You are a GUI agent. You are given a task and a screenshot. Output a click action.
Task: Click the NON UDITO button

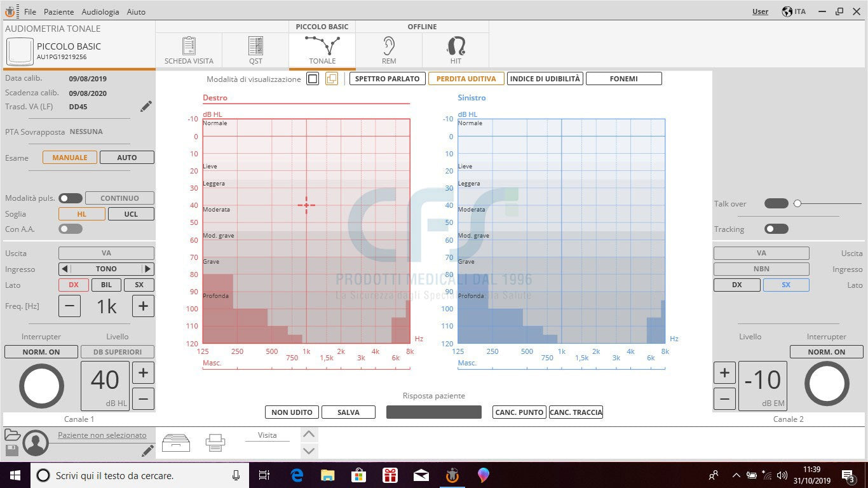(292, 412)
